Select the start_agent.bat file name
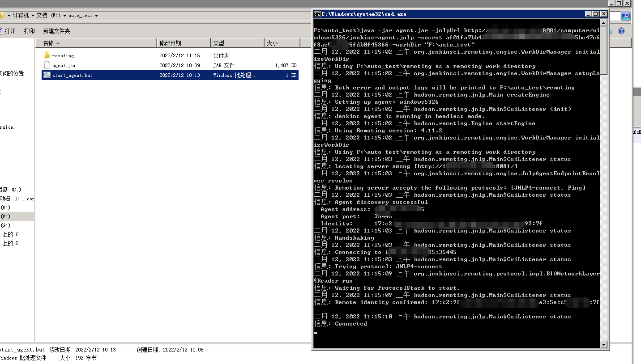The image size is (641, 364). click(72, 76)
